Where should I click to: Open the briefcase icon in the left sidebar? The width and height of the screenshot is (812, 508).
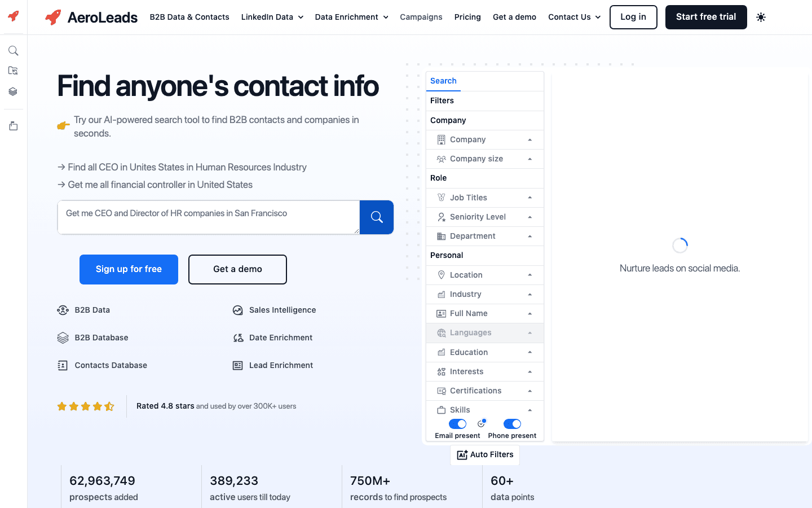point(14,126)
